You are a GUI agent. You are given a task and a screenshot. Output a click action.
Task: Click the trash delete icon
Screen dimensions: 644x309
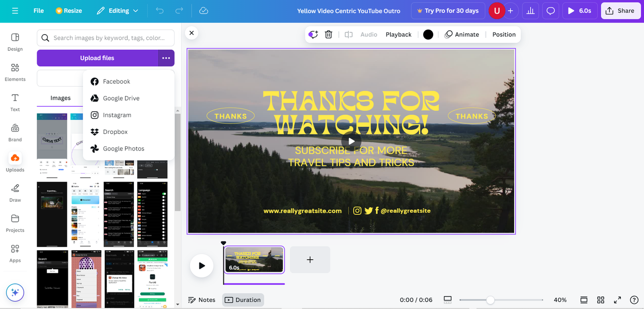[x=329, y=34]
